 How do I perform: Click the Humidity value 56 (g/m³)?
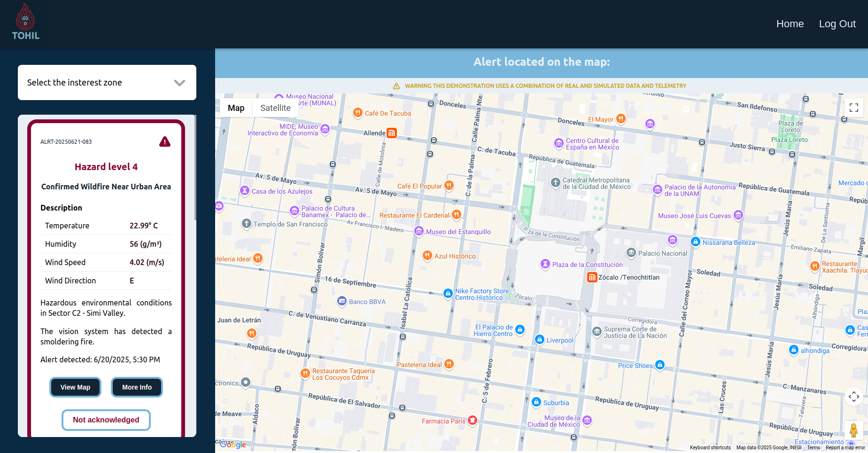click(x=146, y=244)
